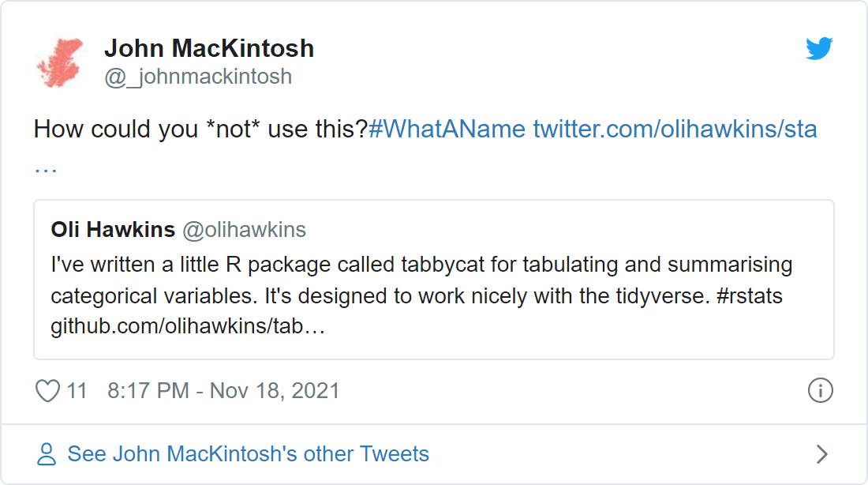This screenshot has width=868, height=485.
Task: Click See John MacKintosh's other Tweets
Action: [x=248, y=454]
